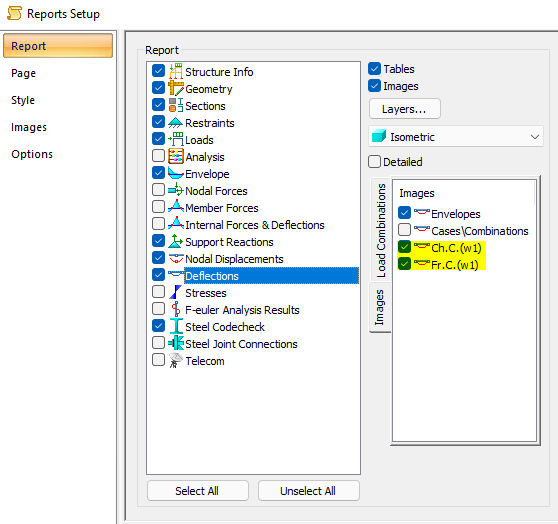
Task: Click the Stresses diagram icon
Action: [176, 292]
